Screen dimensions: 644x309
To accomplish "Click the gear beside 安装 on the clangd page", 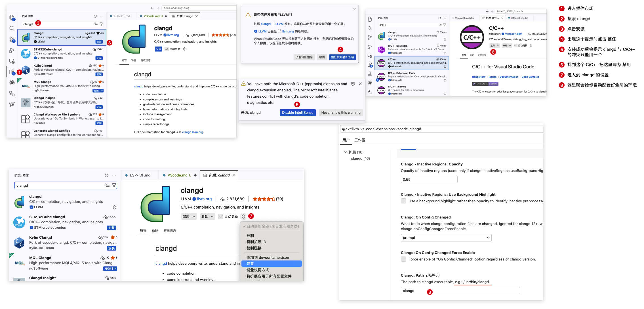I will (185, 49).
